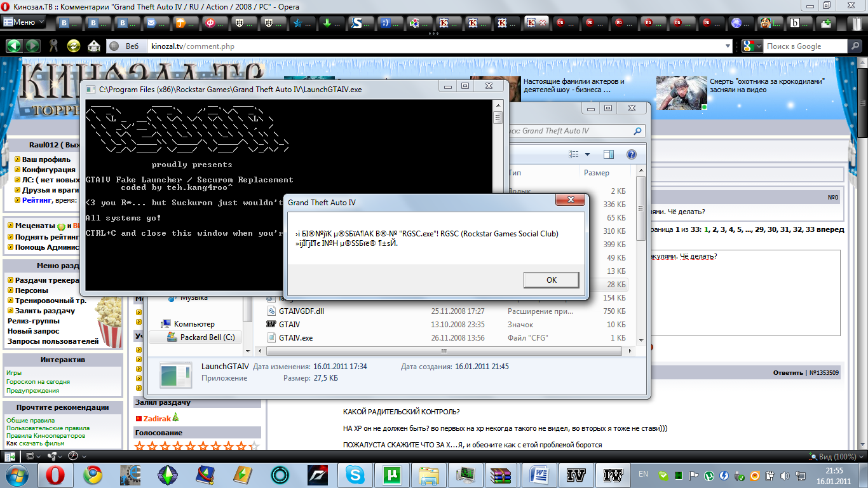Switch to the blue star tab
Viewport: 868px width, 488px height.
point(303,23)
